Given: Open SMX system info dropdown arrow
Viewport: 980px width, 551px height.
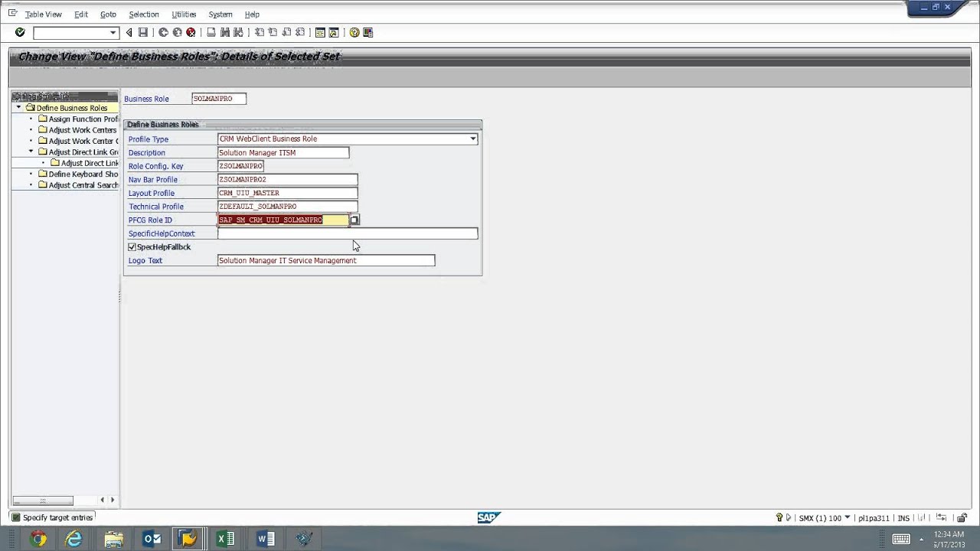Looking at the screenshot, I should [x=847, y=518].
